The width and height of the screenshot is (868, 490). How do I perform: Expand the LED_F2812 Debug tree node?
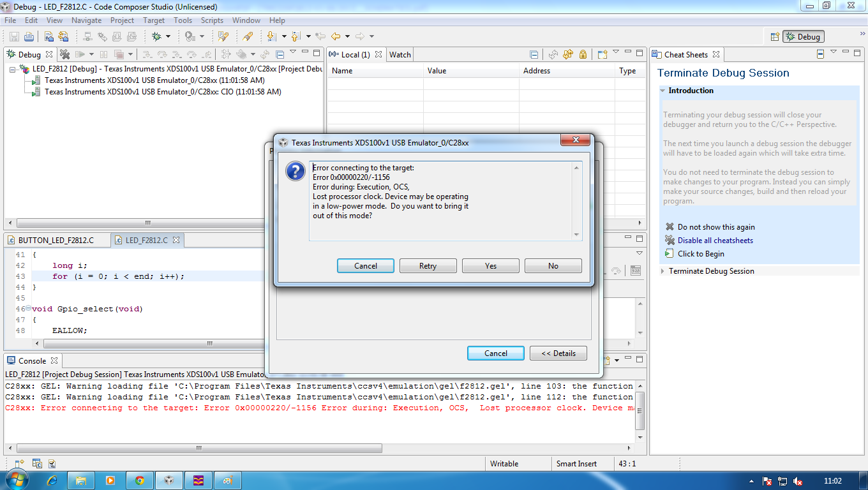tap(13, 69)
